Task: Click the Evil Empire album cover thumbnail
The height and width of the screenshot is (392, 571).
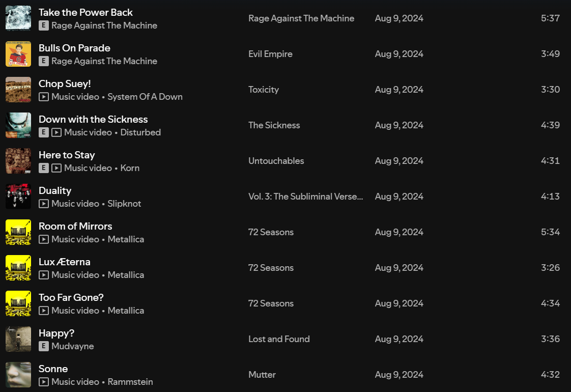Action: pos(18,54)
